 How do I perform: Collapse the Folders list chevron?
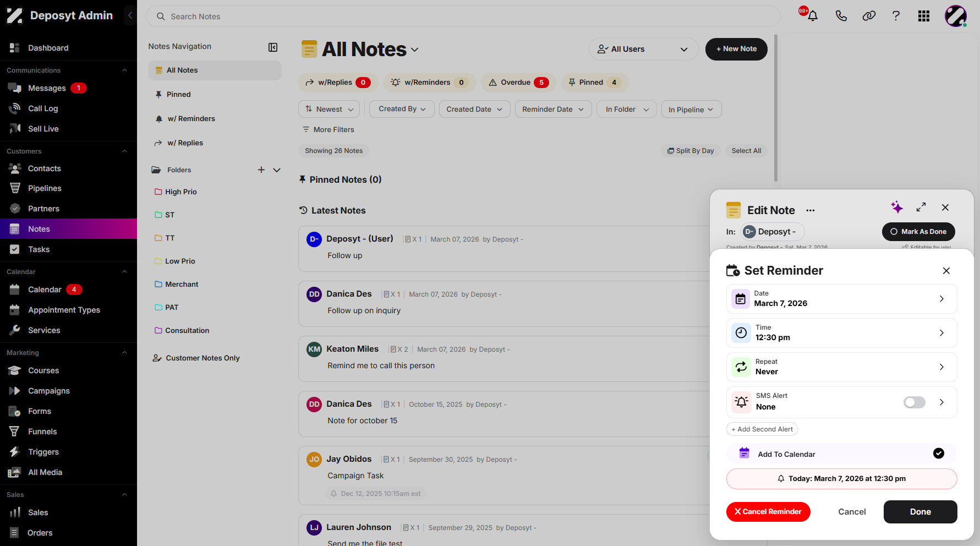pyautogui.click(x=277, y=170)
